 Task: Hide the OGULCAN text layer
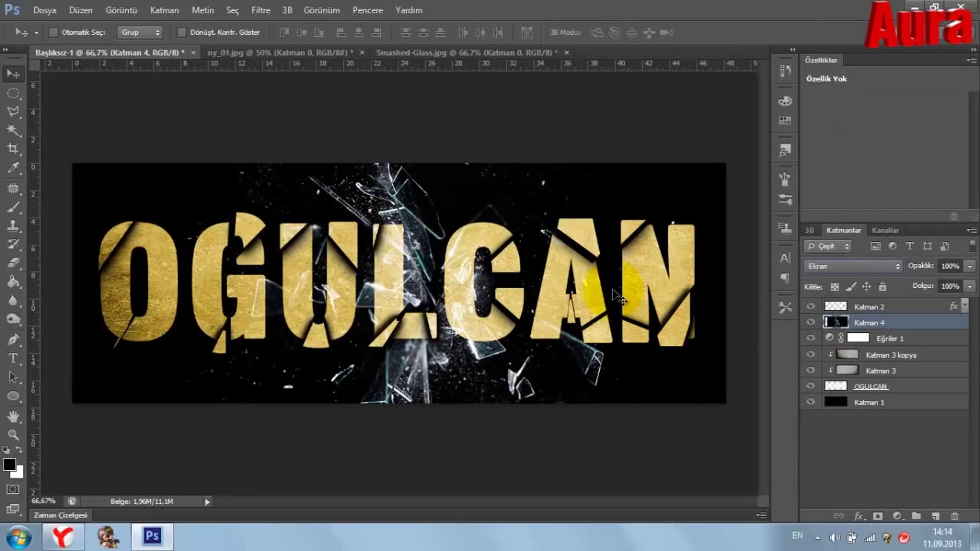point(811,386)
